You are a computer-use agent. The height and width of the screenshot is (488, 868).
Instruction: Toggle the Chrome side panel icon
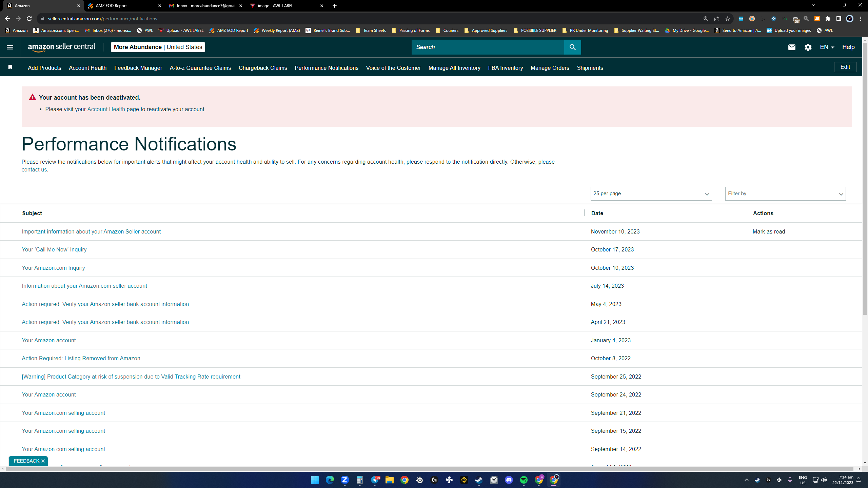tap(839, 19)
